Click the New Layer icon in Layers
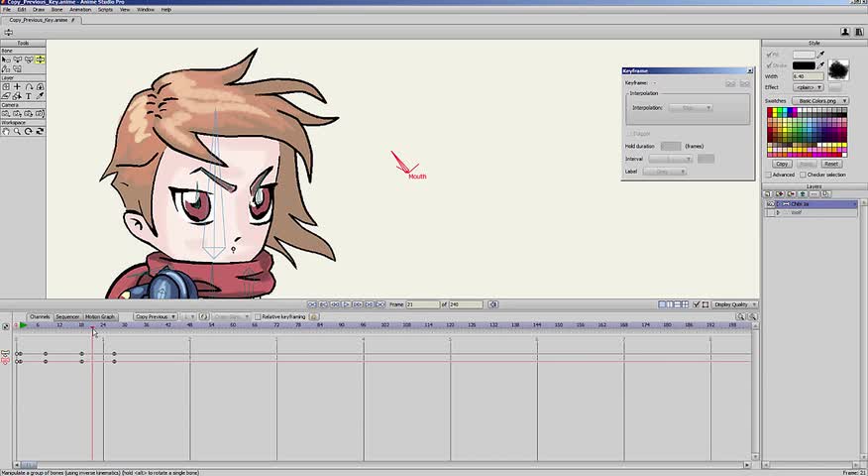Viewport: 868px width, 476px height. (767, 194)
